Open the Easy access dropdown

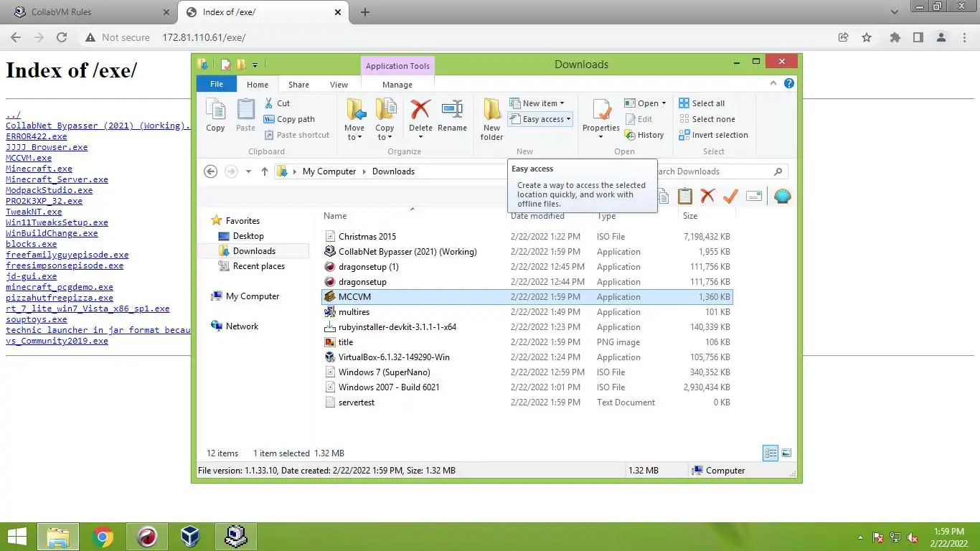click(540, 119)
